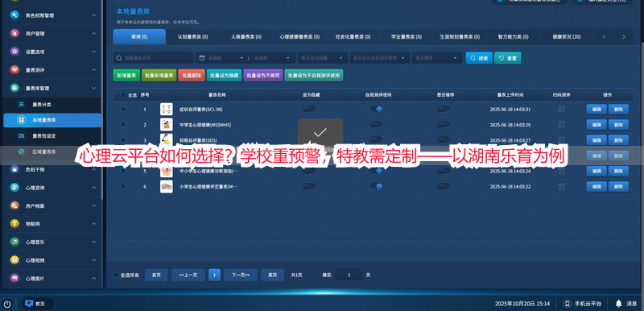Click the calendar icon in date filter

pyautogui.click(x=202, y=58)
